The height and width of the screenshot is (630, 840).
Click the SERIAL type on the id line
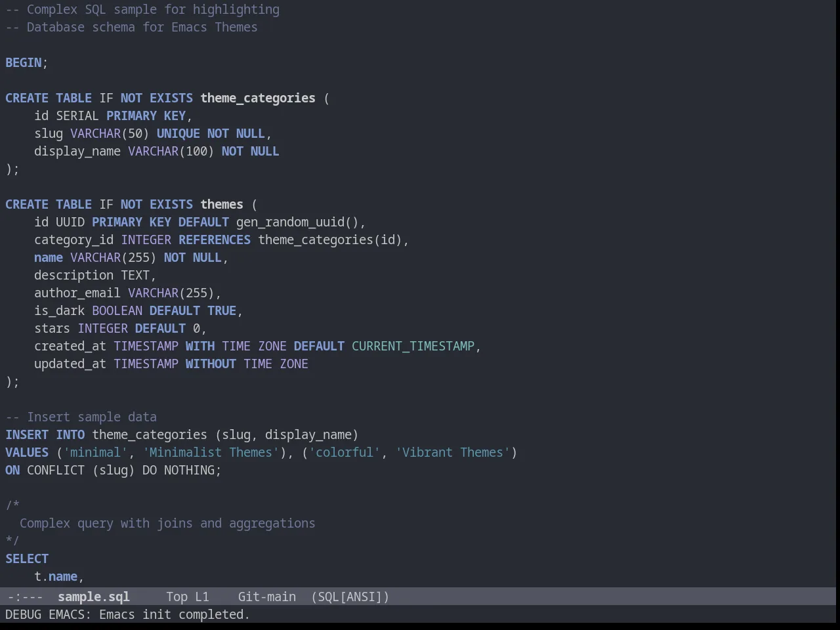coord(77,115)
